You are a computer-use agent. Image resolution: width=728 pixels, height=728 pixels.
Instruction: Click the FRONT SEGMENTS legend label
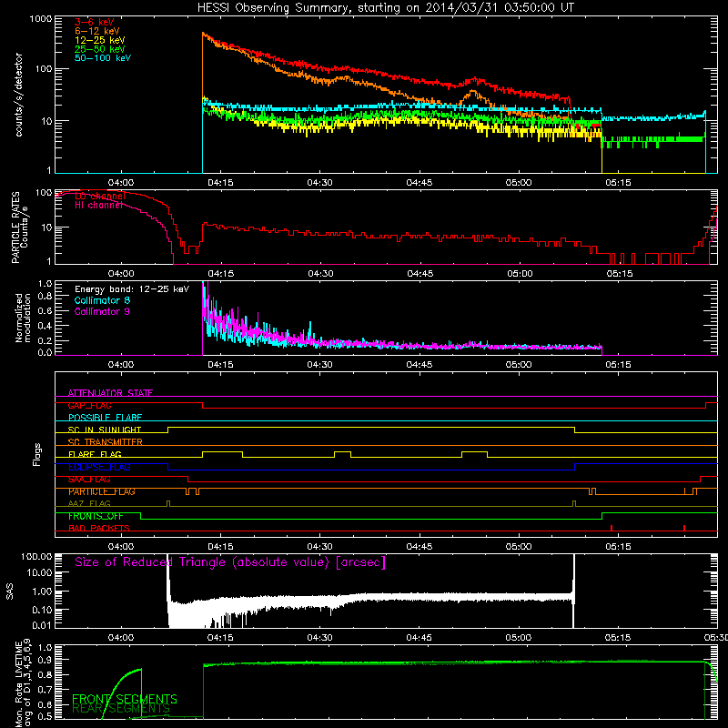[x=125, y=699]
